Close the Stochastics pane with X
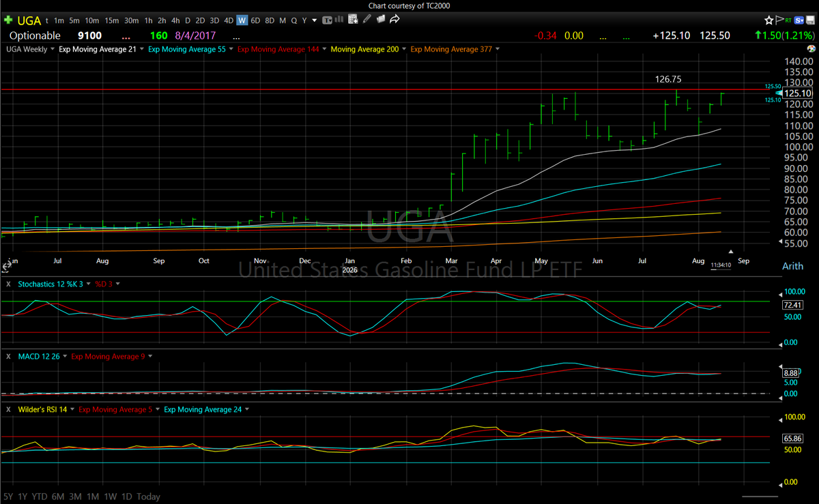This screenshot has width=819, height=504. tap(9, 284)
